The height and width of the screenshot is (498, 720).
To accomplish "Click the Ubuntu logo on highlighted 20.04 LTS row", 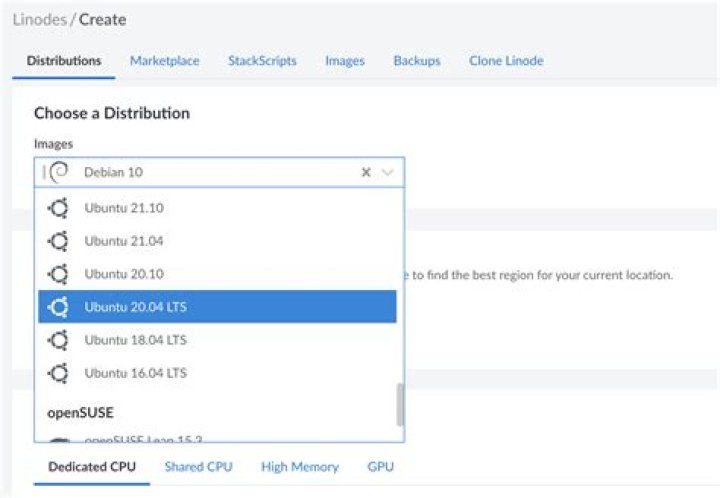I will tap(58, 307).
